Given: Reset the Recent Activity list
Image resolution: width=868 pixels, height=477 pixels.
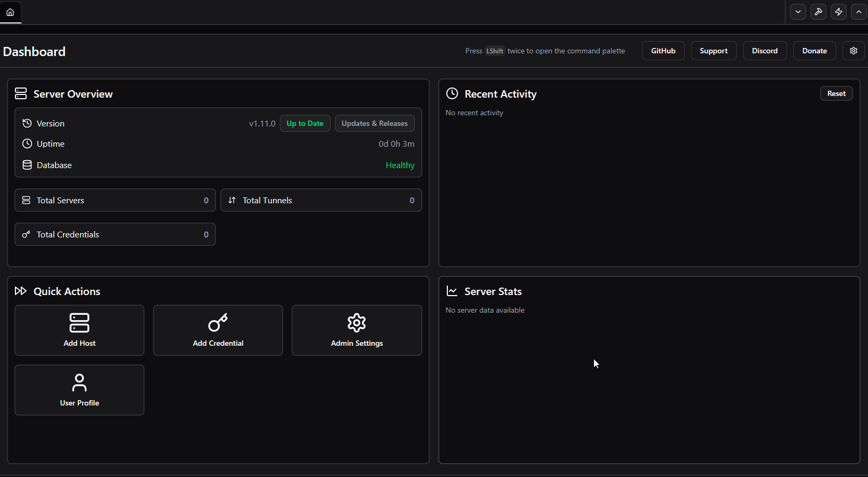Looking at the screenshot, I should point(836,93).
